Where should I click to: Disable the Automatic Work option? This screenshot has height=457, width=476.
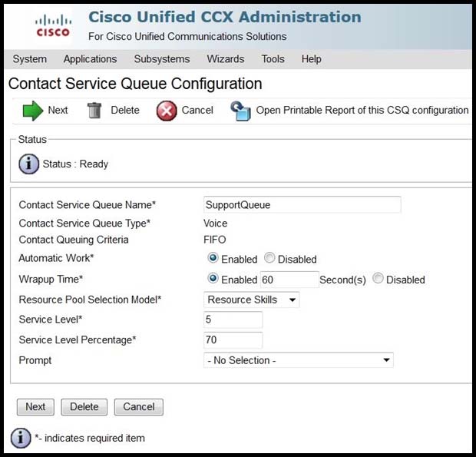point(269,259)
